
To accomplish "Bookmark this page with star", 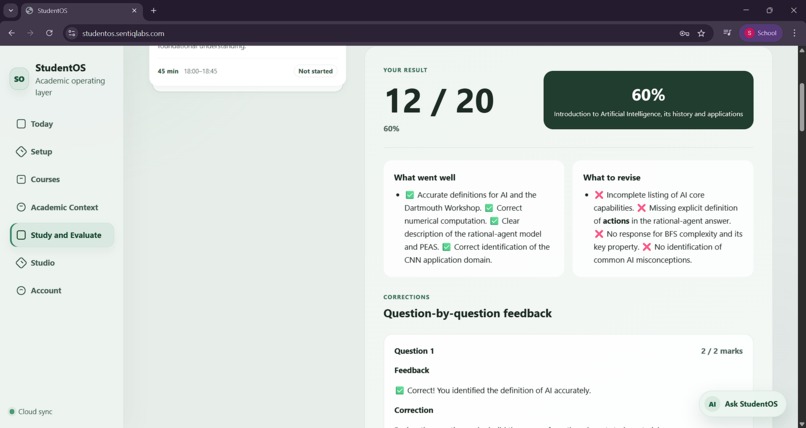I will click(701, 33).
